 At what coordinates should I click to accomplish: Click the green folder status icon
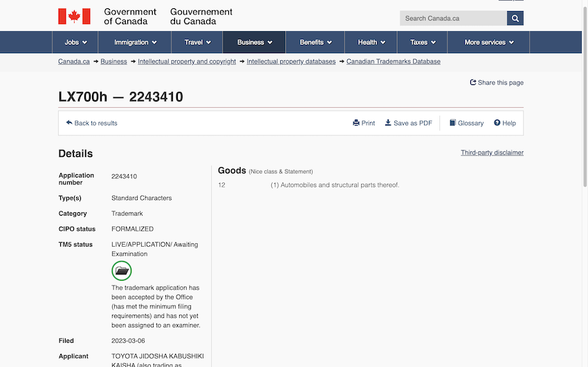click(122, 271)
